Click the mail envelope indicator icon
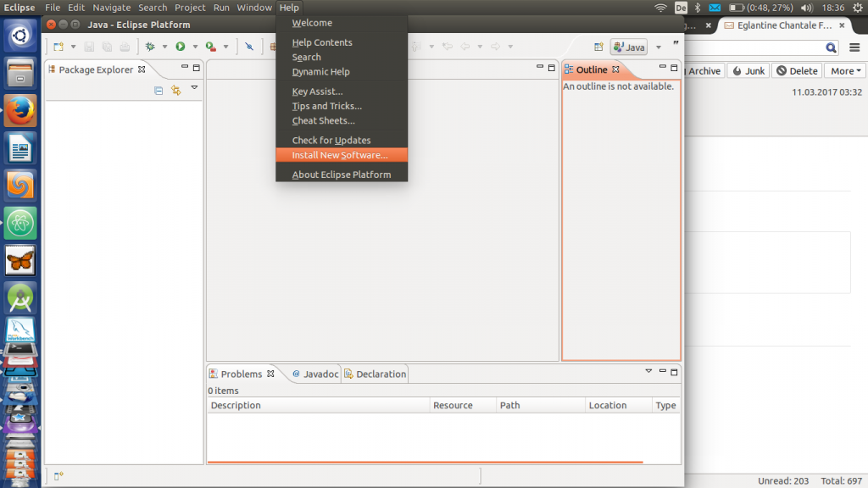The image size is (868, 488). click(x=715, y=8)
